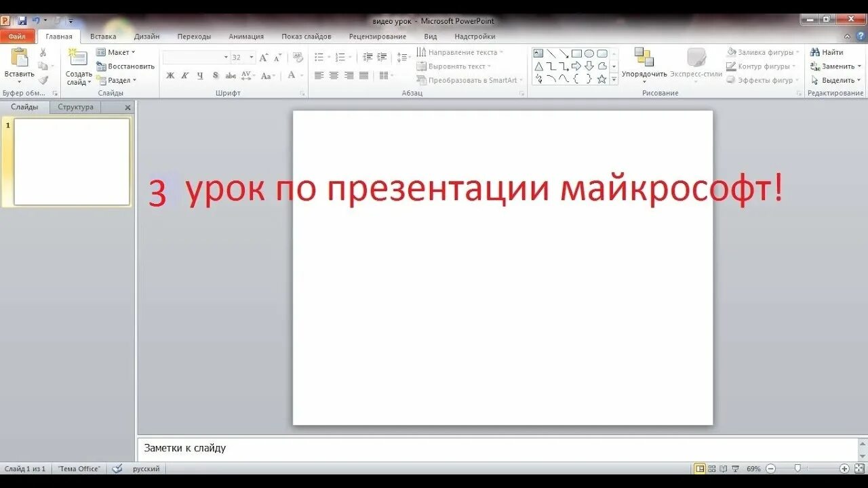Click the Cut scissors icon
Image resolution: width=868 pixels, height=488 pixels.
[x=43, y=52]
